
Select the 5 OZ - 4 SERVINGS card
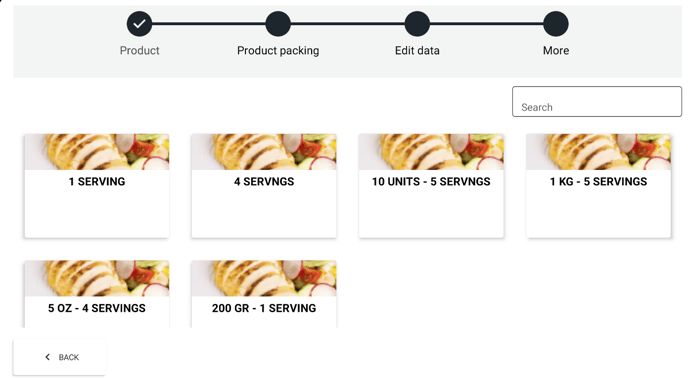(97, 294)
